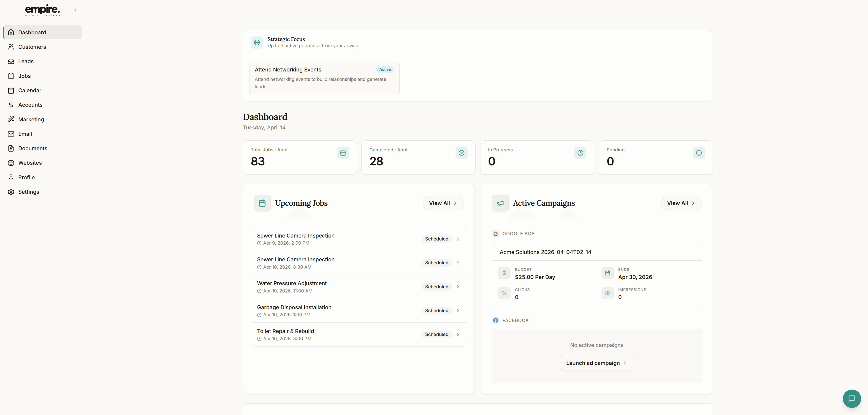Expand the Garbage Disposal Installation job chevron

click(458, 311)
